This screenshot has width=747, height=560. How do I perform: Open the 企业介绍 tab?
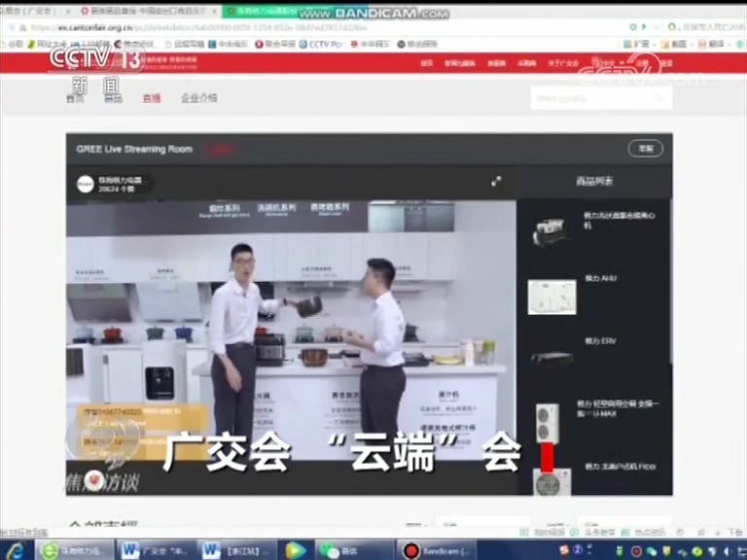(x=199, y=98)
